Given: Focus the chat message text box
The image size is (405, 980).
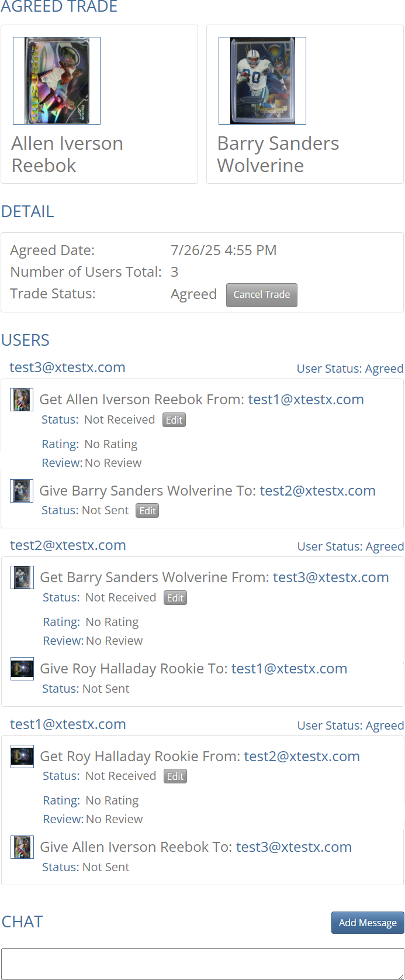Looking at the screenshot, I should (x=202, y=964).
